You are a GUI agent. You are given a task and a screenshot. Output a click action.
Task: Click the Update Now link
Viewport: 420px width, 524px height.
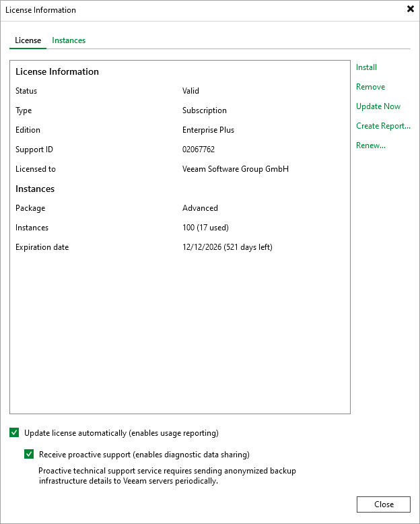pos(378,106)
